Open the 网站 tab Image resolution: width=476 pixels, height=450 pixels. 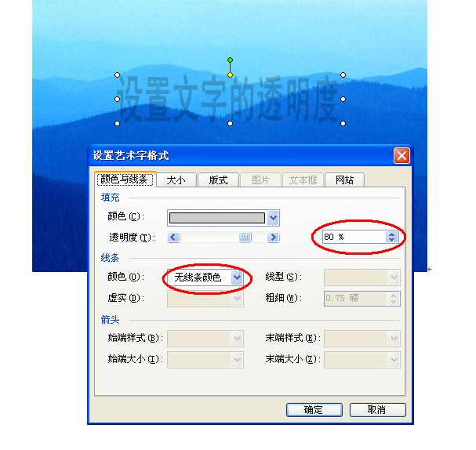coord(344,180)
